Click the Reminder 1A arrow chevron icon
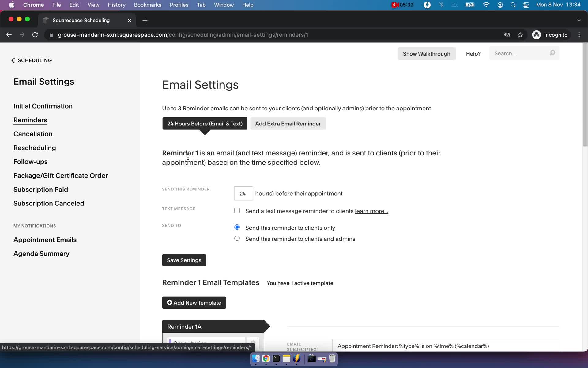This screenshot has width=588, height=368. click(x=268, y=326)
